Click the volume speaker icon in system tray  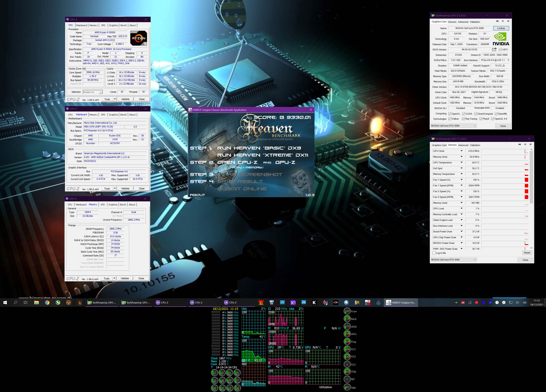(x=517, y=303)
